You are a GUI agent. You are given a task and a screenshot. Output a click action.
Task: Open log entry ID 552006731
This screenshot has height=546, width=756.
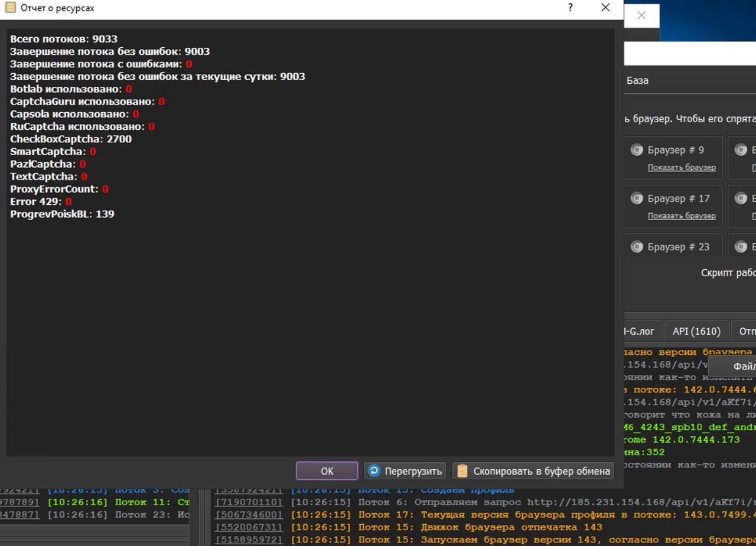[x=249, y=527]
